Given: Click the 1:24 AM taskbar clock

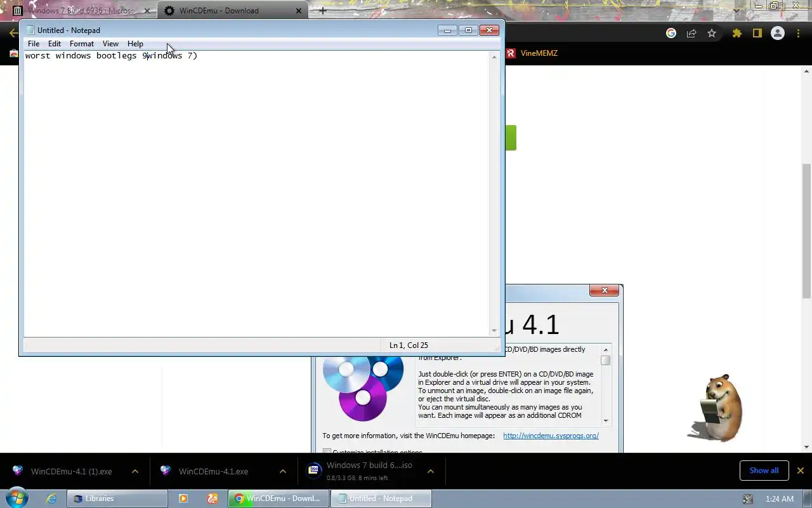Looking at the screenshot, I should pos(779,499).
